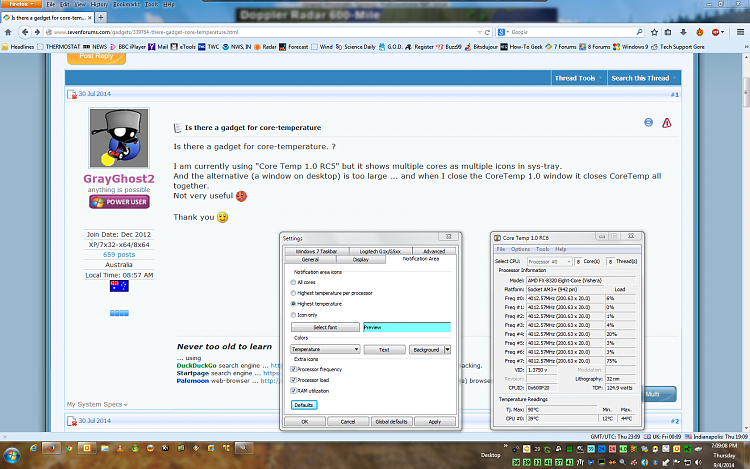750x469 pixels.
Task: Click the Google search input field
Action: coord(572,32)
